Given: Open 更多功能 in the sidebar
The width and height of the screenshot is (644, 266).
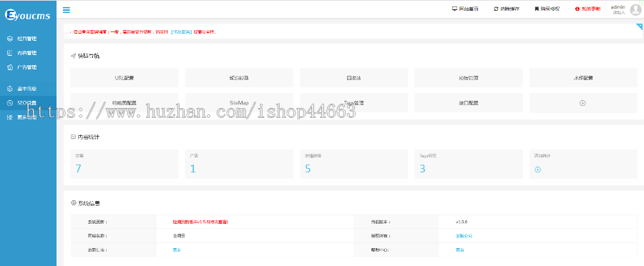Looking at the screenshot, I should (28, 117).
